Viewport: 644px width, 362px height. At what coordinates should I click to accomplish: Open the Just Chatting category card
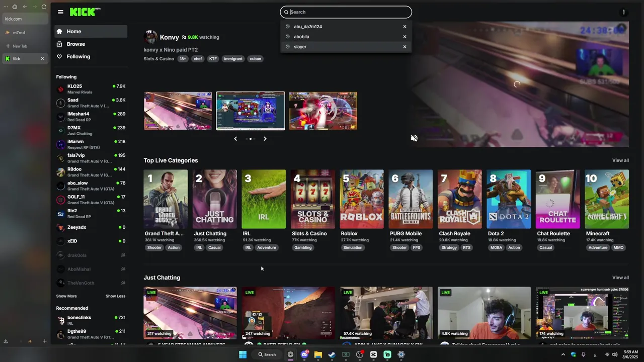click(x=214, y=199)
